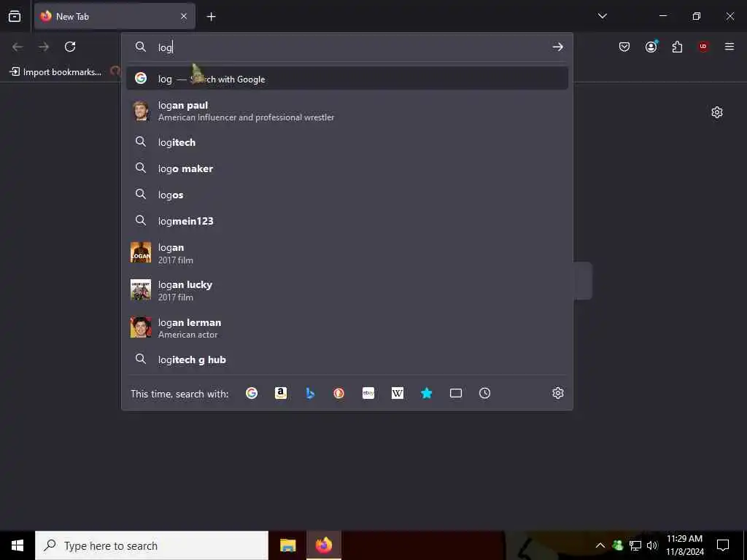Search this time with eBay icon
This screenshot has width=747, height=560.
368,393
